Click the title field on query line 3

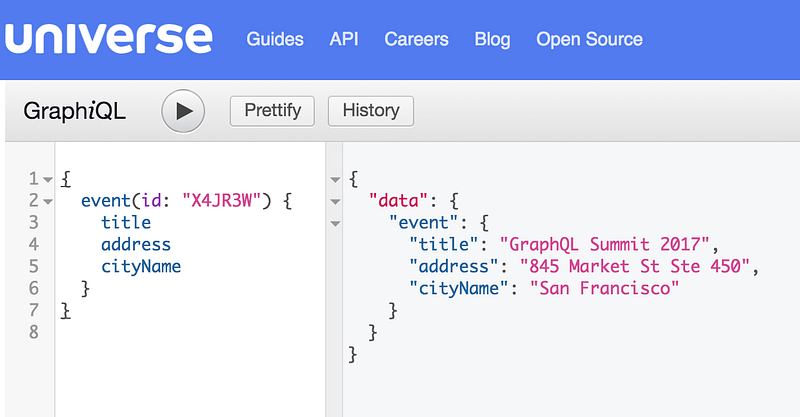tap(125, 222)
